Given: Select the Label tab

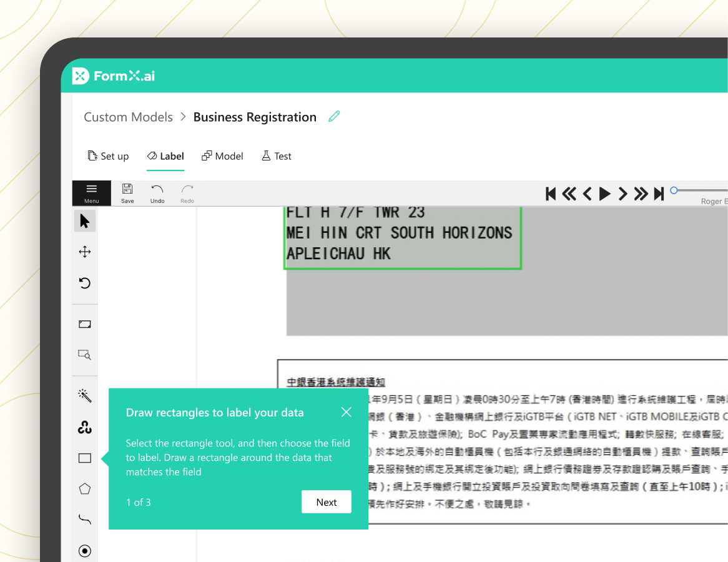Looking at the screenshot, I should [165, 156].
